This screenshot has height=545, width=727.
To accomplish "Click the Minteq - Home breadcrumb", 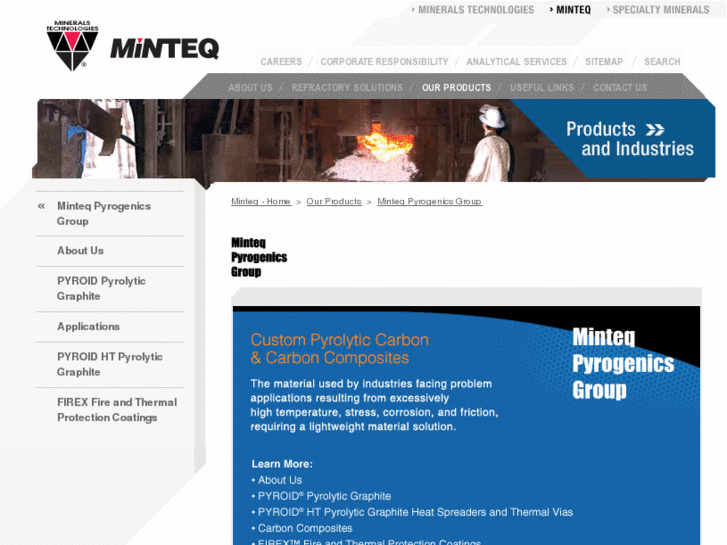I will click(x=261, y=201).
